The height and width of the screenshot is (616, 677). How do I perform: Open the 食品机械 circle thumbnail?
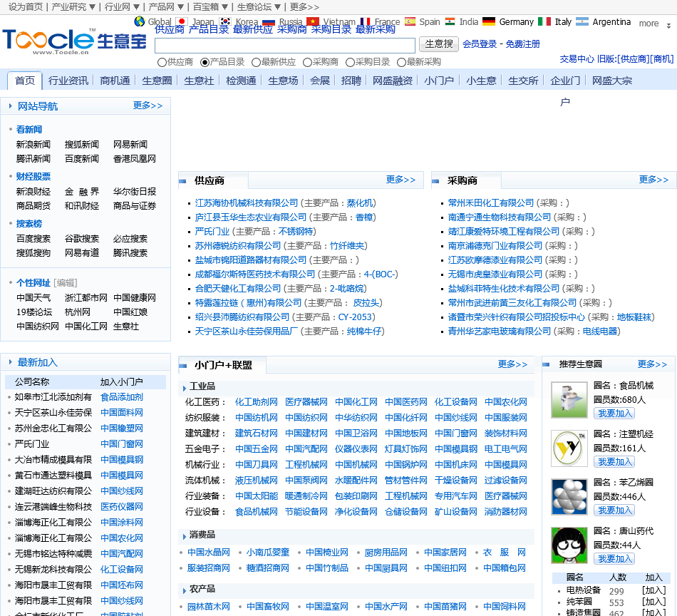click(x=569, y=400)
